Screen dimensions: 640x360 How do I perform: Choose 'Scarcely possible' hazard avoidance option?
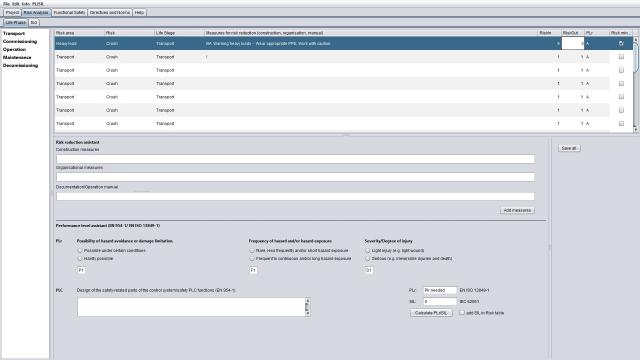[x=80, y=259]
